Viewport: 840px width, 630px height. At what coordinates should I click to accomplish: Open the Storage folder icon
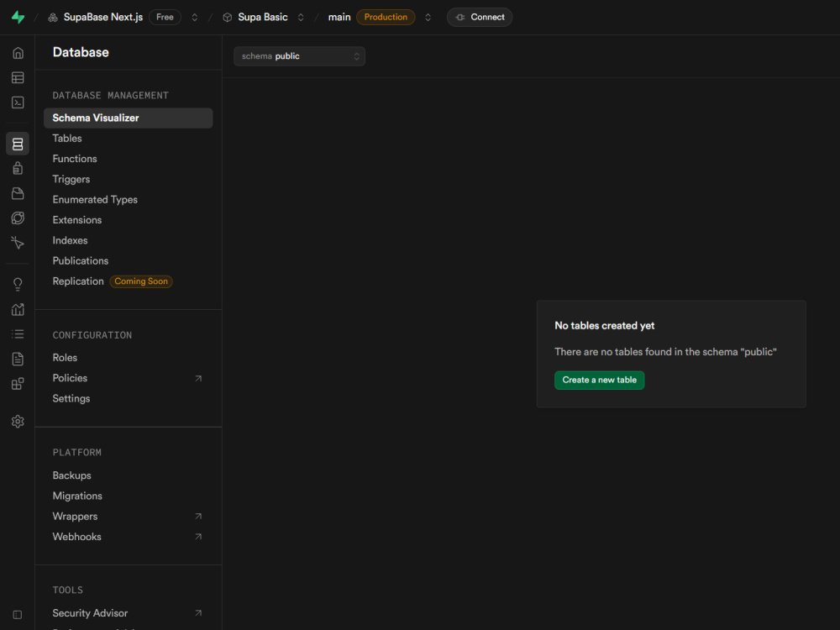pos(18,193)
